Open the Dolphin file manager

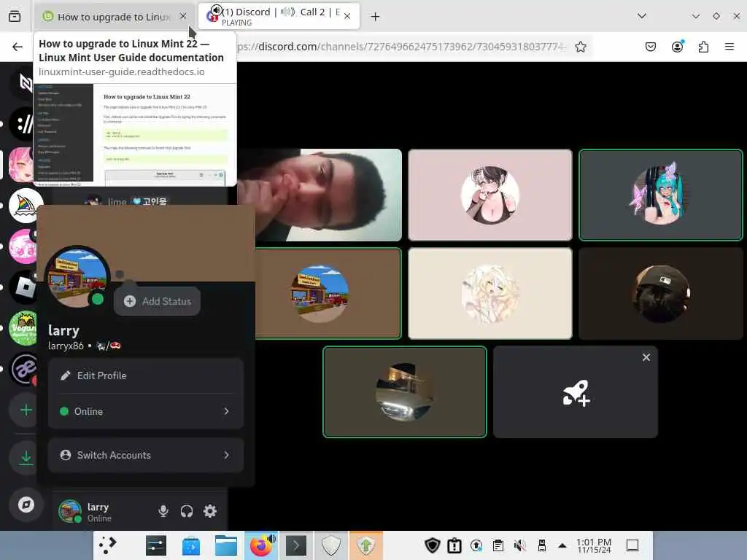226,545
